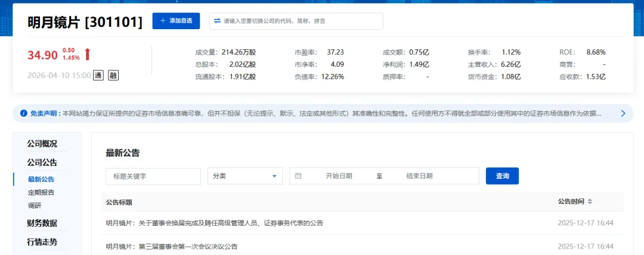Screen dimensions: 644x255
Task: Open announcement about 董事会换届完成及聘任高级管理人员
Action: click(215, 223)
